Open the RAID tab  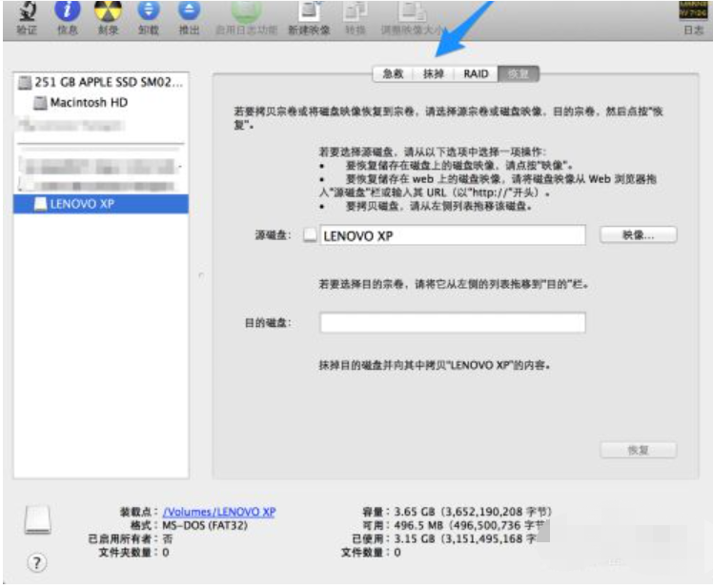(x=476, y=73)
